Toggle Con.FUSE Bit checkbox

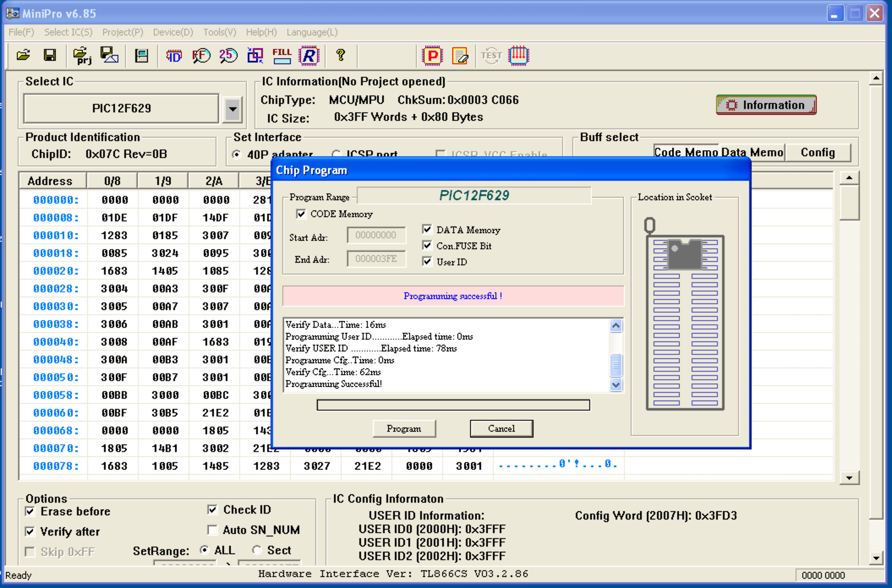427,245
